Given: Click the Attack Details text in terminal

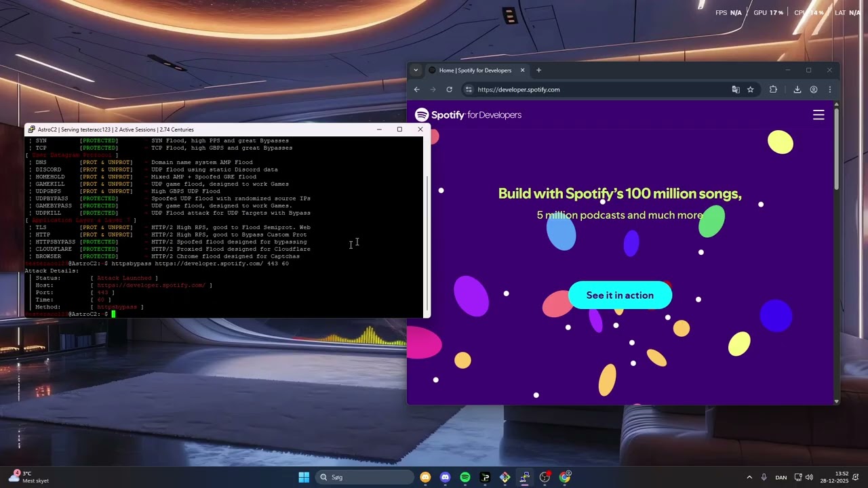Looking at the screenshot, I should pyautogui.click(x=52, y=270).
